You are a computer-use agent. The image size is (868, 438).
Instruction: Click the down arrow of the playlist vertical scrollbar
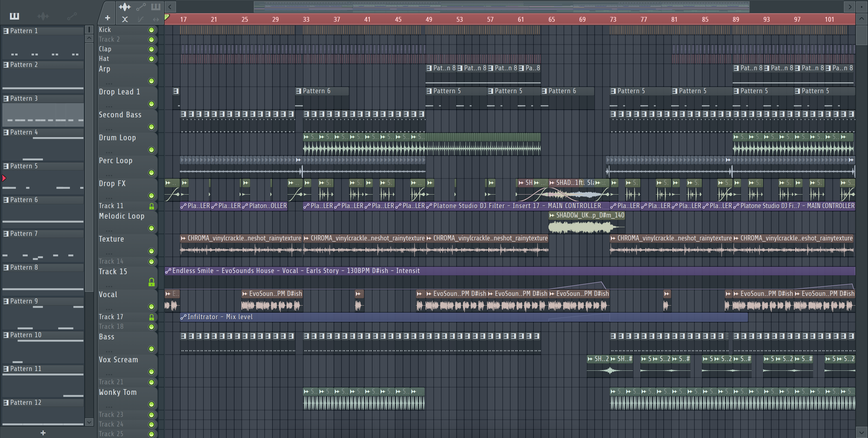[862, 432]
